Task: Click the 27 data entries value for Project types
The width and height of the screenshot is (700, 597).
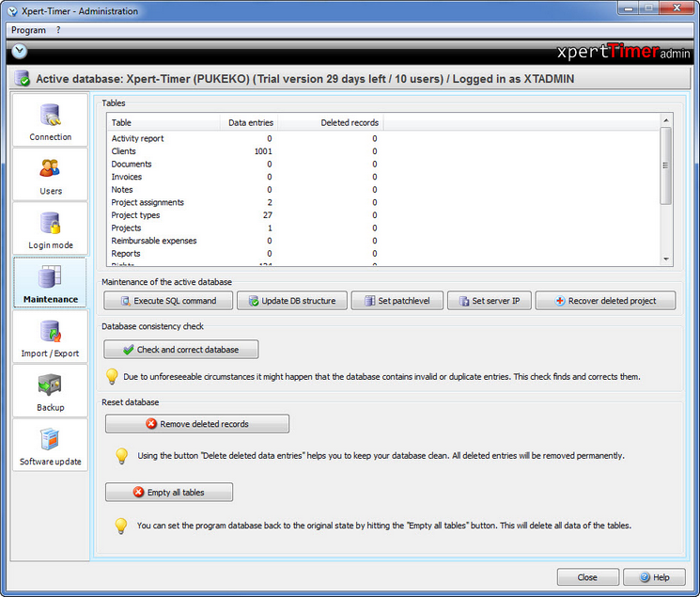Action: click(x=268, y=215)
